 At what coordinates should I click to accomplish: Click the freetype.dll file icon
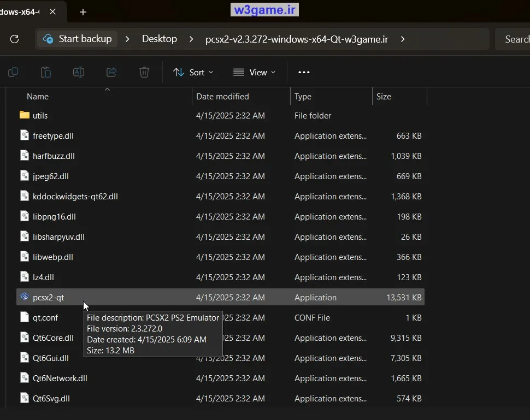[25, 135]
